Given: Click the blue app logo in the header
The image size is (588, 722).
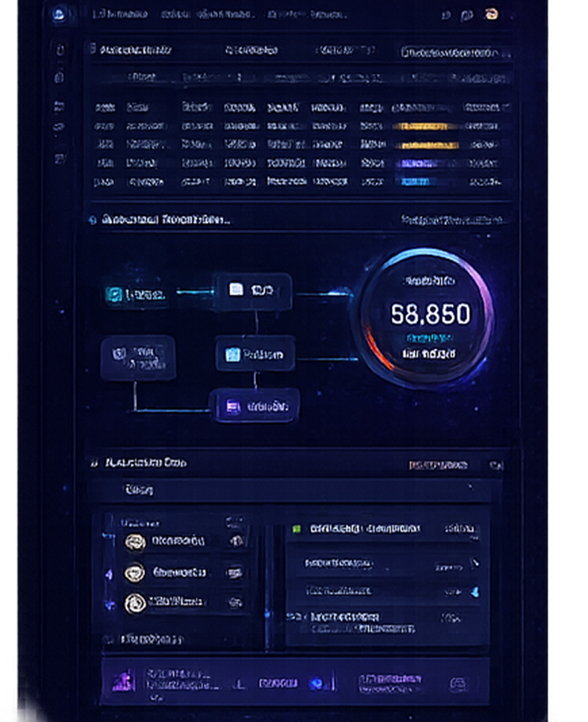Looking at the screenshot, I should [59, 15].
